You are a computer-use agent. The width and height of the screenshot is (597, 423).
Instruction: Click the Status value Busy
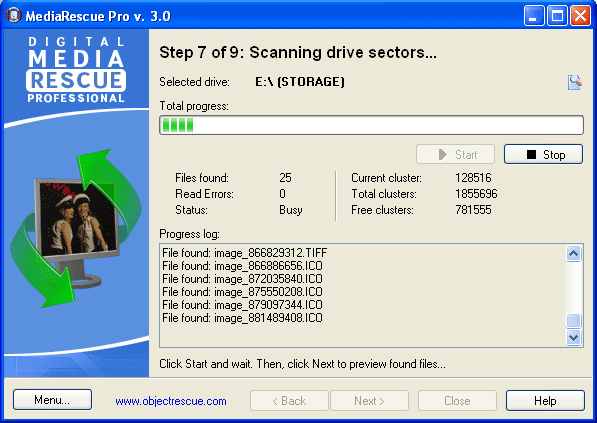(x=291, y=210)
